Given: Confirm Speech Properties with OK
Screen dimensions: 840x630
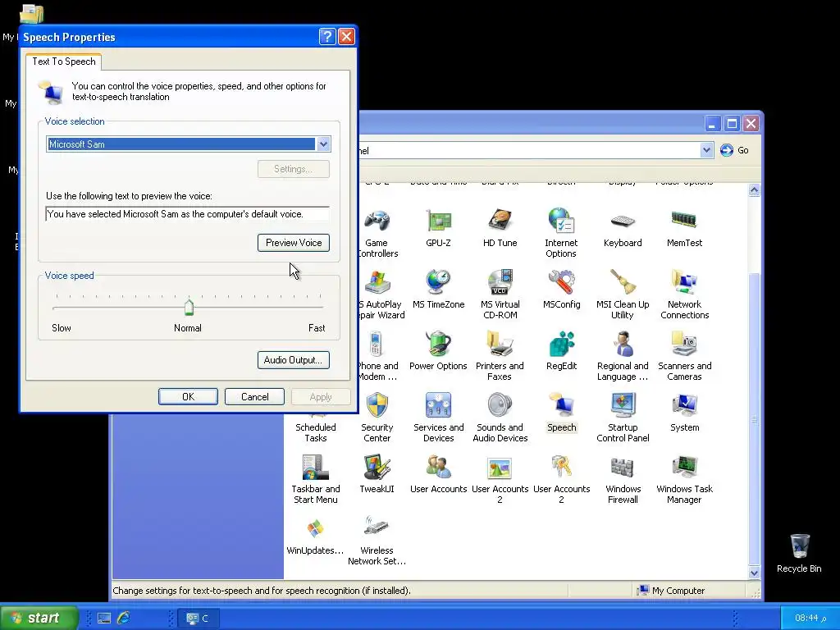Looking at the screenshot, I should tap(188, 397).
